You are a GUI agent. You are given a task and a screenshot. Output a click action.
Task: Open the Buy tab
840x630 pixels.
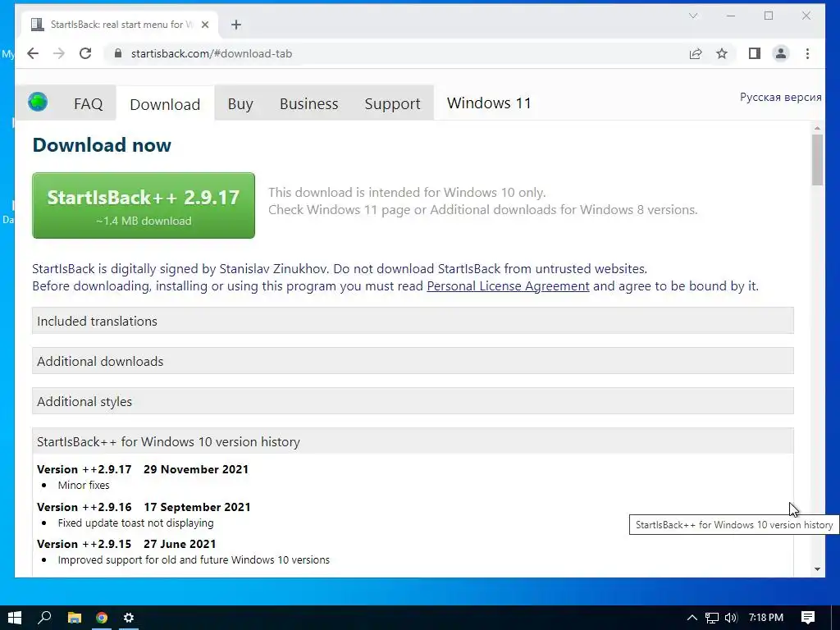tap(240, 103)
